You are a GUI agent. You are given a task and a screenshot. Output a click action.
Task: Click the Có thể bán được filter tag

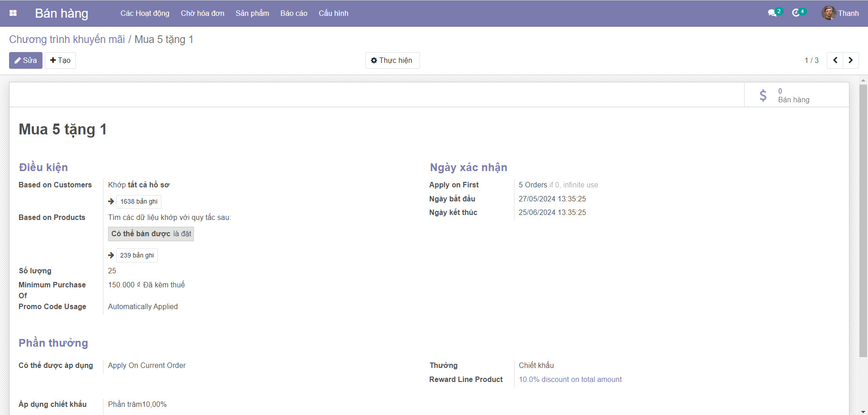(x=151, y=234)
